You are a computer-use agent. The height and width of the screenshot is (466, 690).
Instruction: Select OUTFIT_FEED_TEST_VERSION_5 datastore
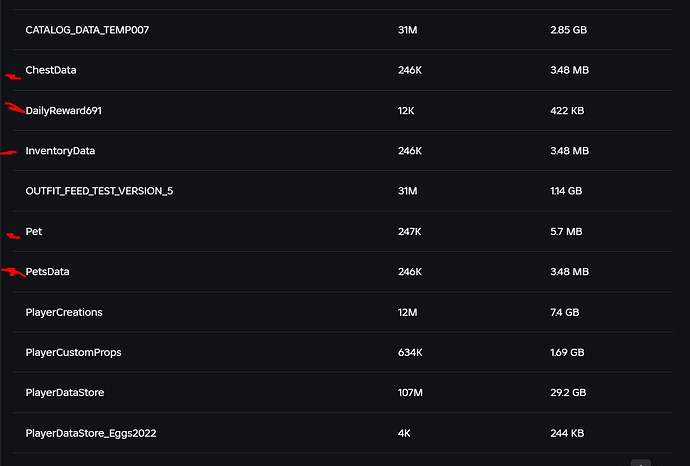point(99,191)
